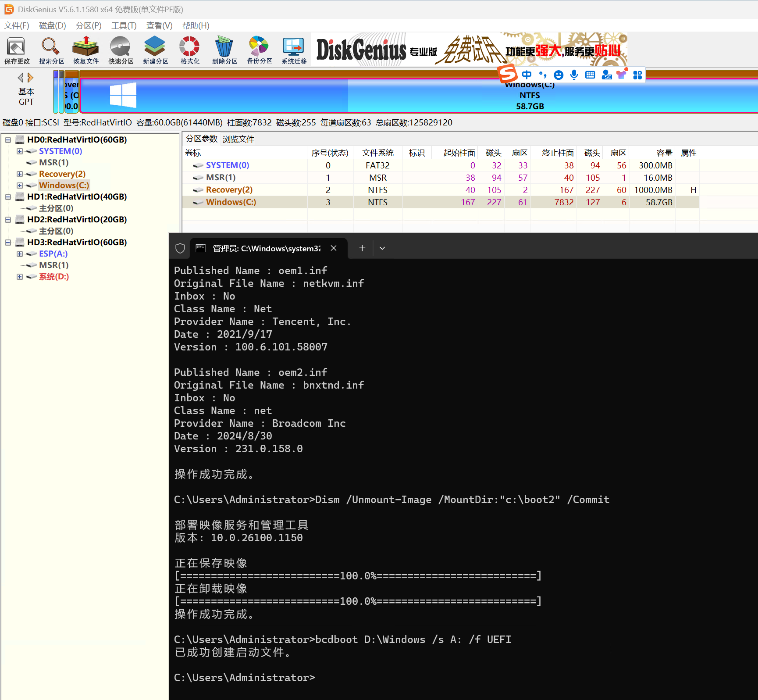Collapse the HD0:RedHatVirtIO(60GB) tree node
Viewport: 758px width, 700px height.
(x=8, y=140)
